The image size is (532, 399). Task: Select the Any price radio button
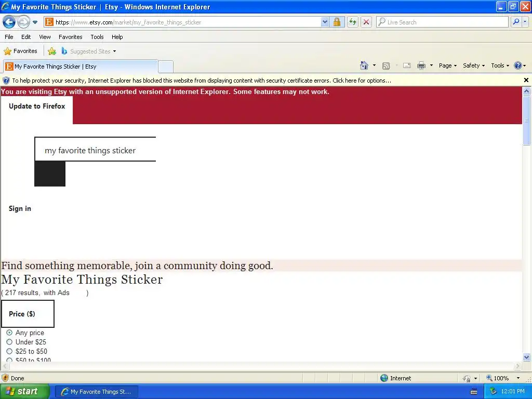(9, 332)
